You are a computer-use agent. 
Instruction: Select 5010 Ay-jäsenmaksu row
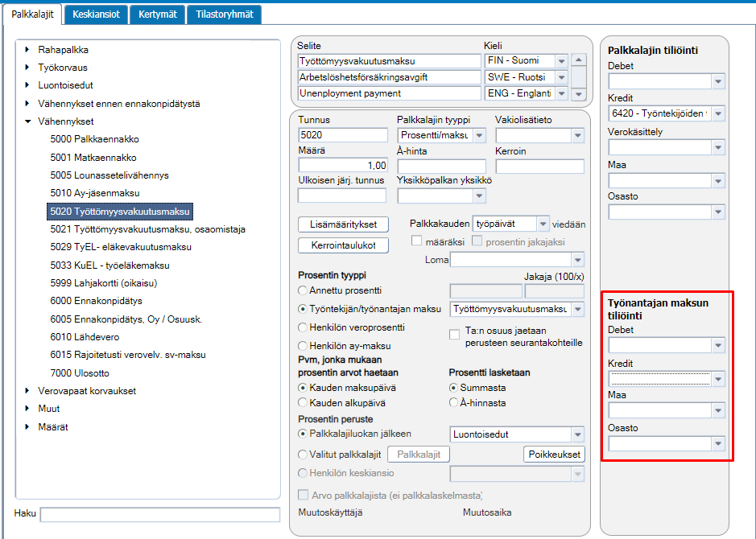(95, 193)
